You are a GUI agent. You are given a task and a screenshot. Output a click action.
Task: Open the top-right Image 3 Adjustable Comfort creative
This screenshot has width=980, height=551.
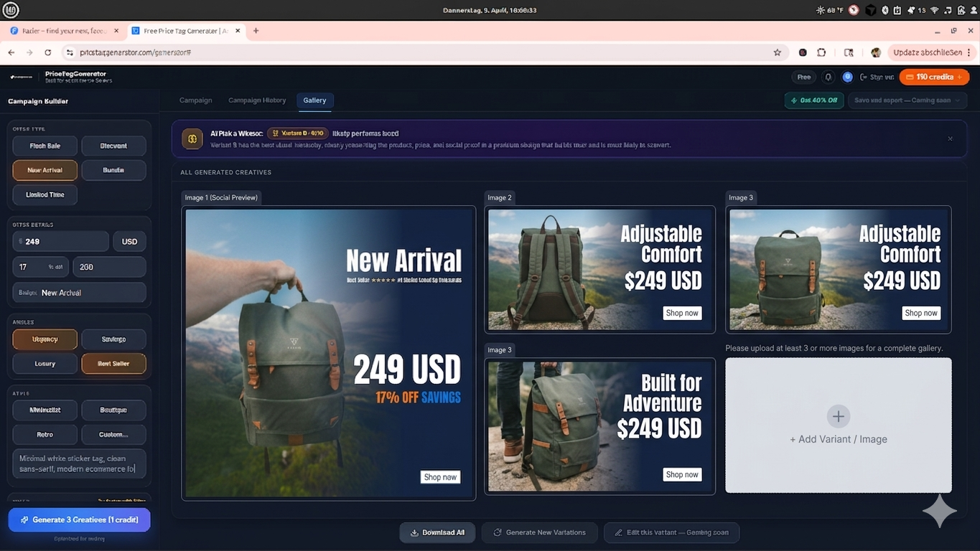pyautogui.click(x=839, y=270)
